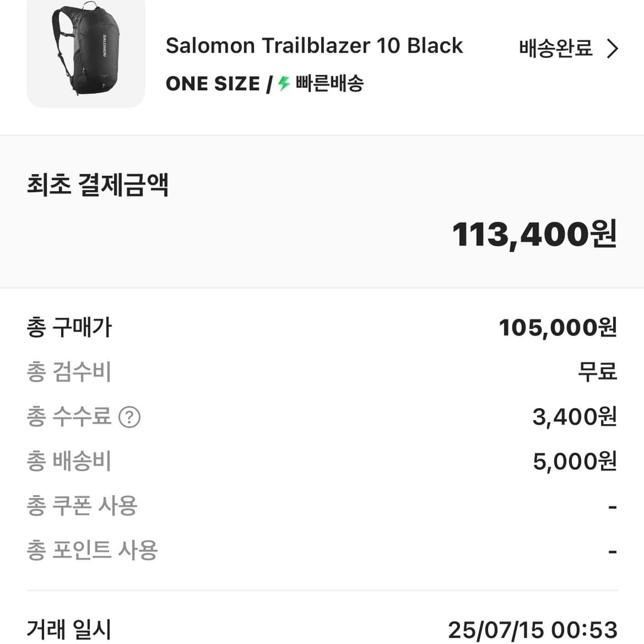This screenshot has width=644, height=644.
Task: Tap the green lightning fast-delivery icon
Action: tap(284, 84)
